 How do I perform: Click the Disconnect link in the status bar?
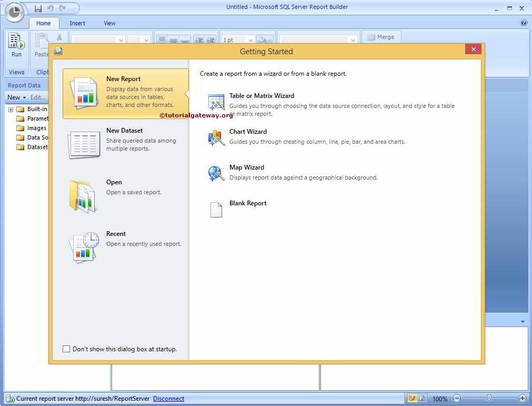point(168,399)
